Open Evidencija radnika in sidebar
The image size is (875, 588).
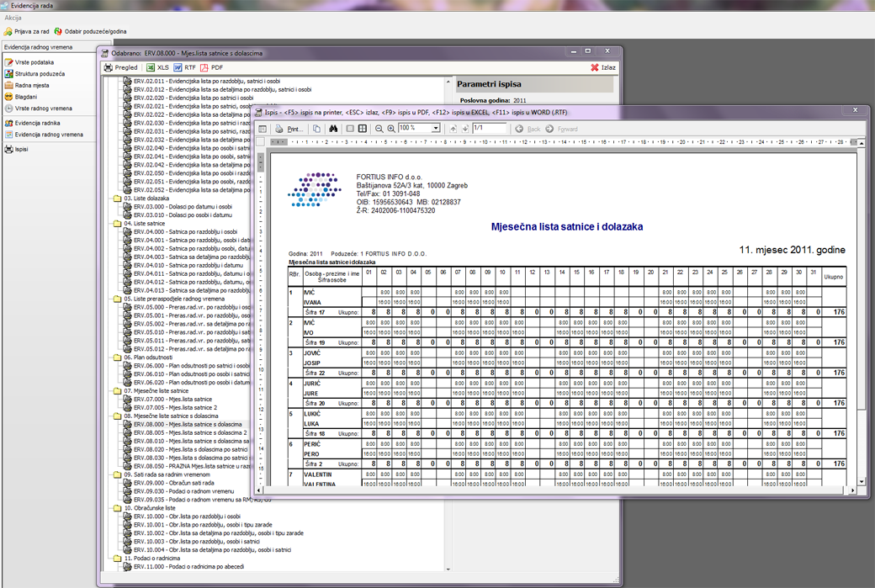tap(32, 123)
